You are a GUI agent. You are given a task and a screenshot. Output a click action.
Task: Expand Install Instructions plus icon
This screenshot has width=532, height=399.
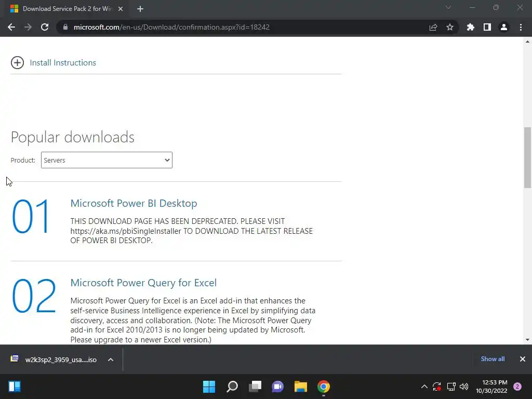pyautogui.click(x=17, y=63)
